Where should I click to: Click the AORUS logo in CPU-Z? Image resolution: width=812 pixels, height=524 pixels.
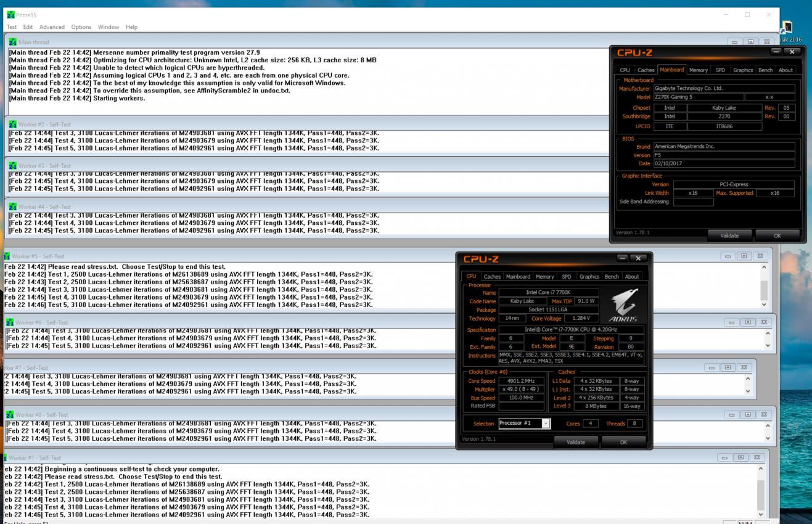(623, 306)
